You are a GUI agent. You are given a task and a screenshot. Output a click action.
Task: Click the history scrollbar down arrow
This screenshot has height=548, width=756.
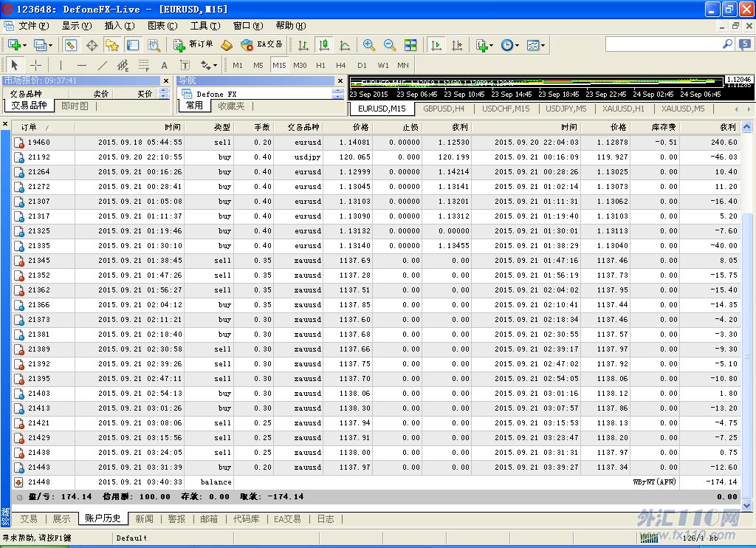(747, 506)
